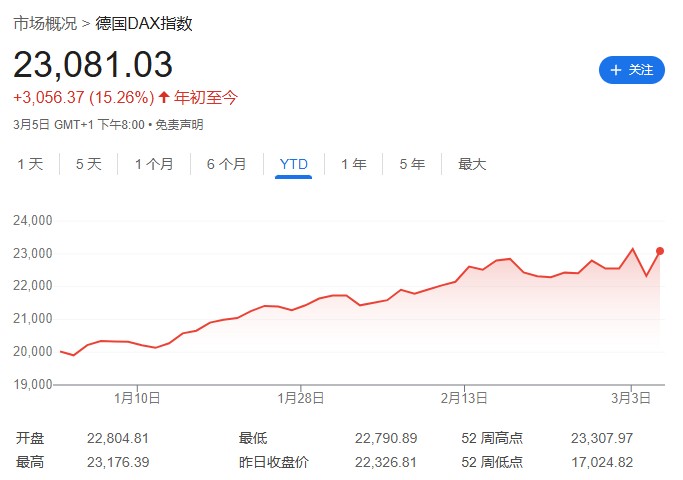Click the 23,081.03 index price
This screenshot has height=480, width=683.
[x=93, y=64]
